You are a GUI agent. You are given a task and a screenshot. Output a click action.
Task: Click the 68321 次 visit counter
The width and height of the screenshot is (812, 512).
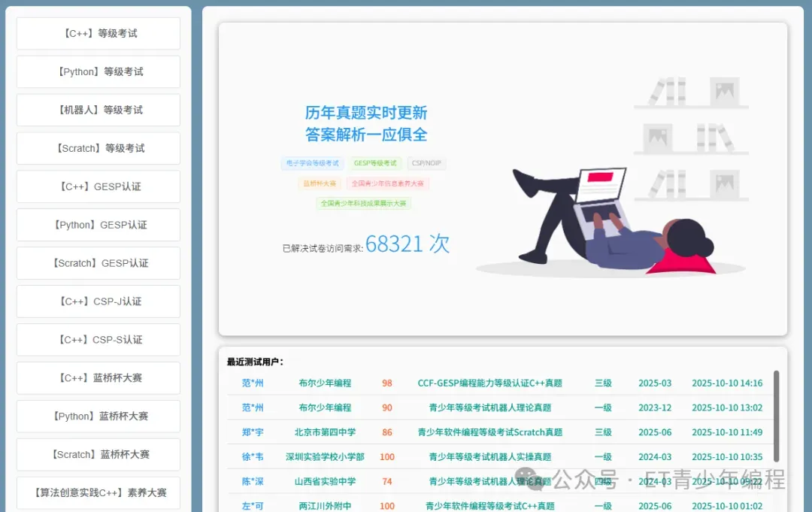point(408,244)
